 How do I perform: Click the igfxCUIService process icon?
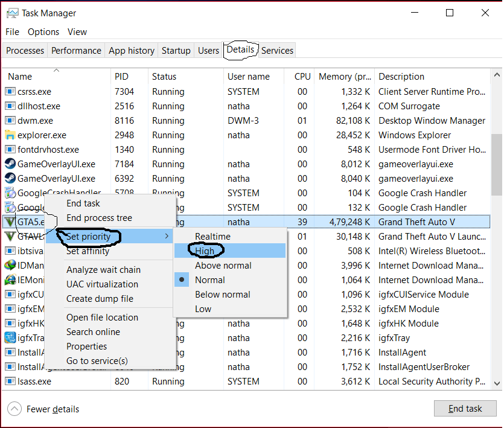[10, 294]
